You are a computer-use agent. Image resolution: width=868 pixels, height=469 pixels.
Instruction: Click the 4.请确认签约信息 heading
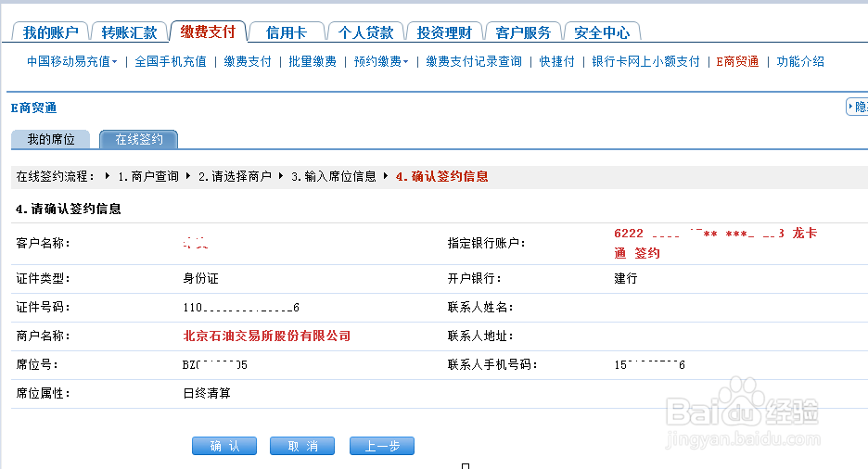tap(68, 209)
